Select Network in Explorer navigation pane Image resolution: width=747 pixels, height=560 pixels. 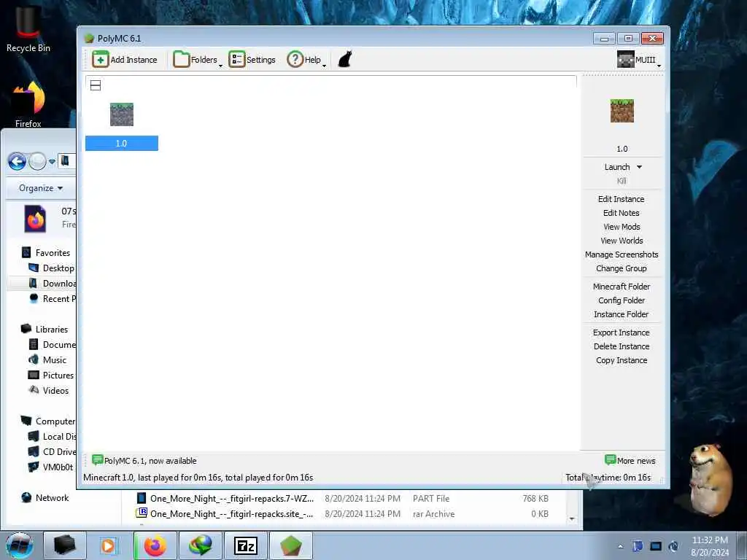click(x=45, y=497)
